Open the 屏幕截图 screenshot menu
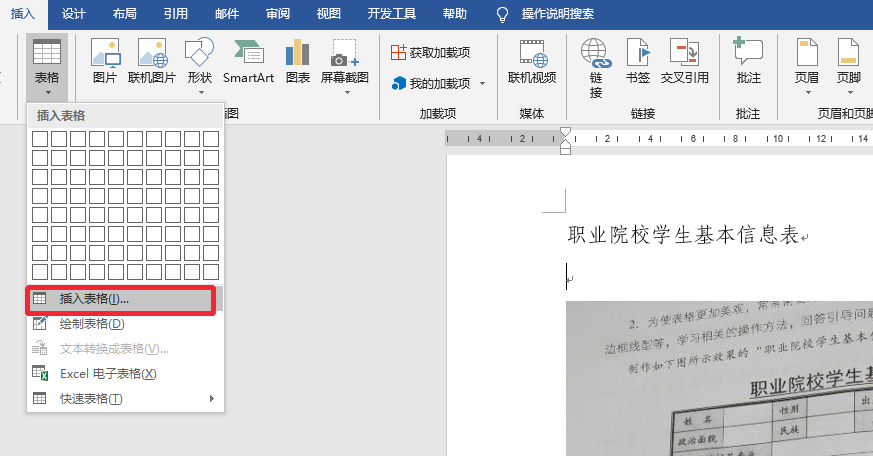 coord(345,66)
